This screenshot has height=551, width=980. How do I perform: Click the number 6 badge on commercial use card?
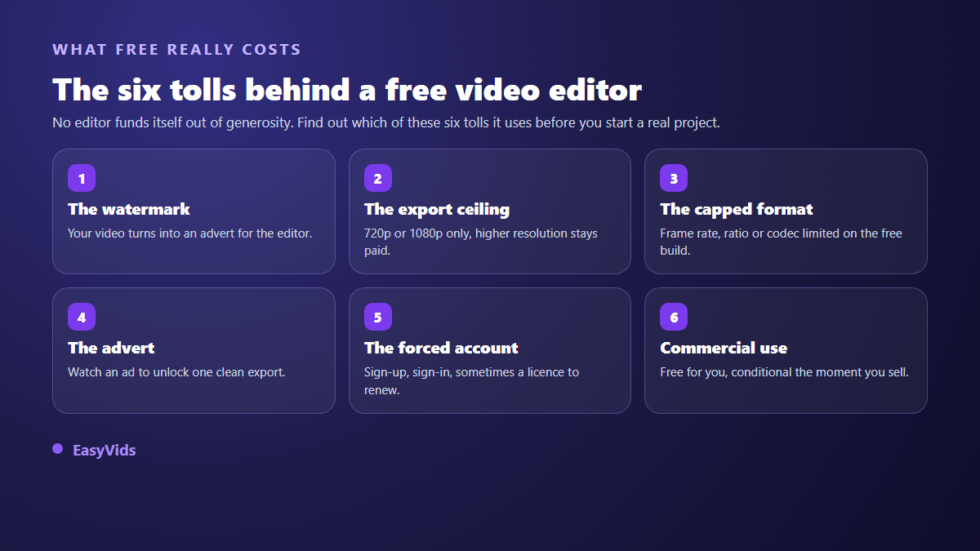674,317
